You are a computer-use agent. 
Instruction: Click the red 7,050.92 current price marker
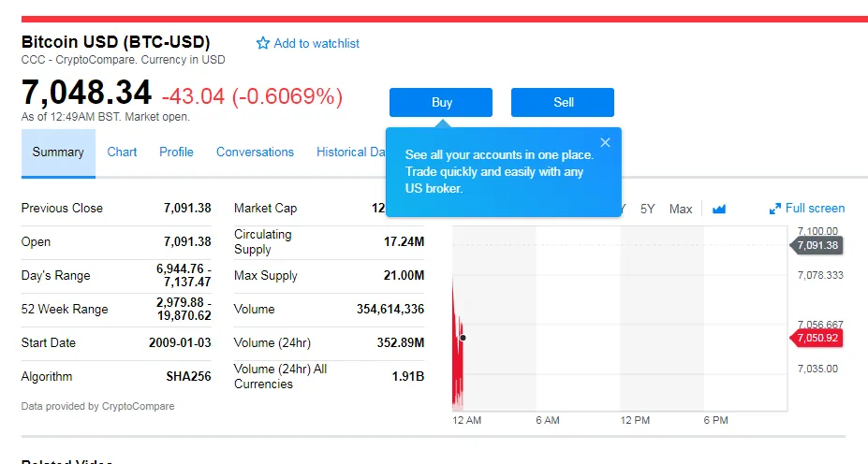point(817,338)
